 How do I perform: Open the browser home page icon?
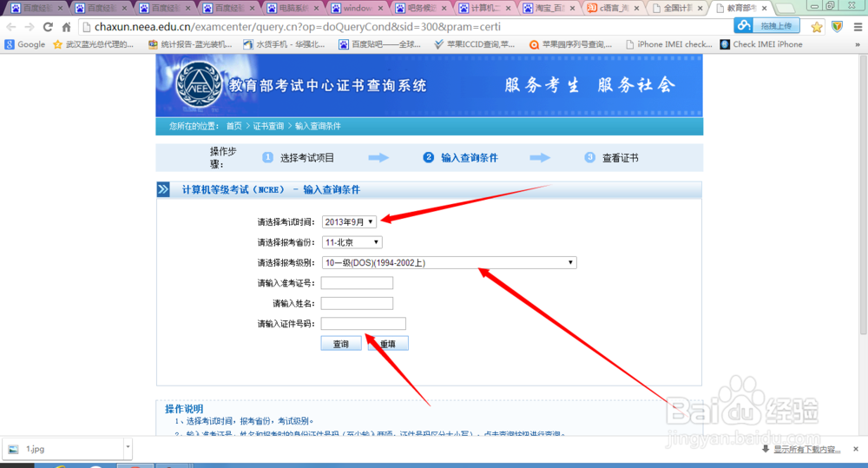67,27
